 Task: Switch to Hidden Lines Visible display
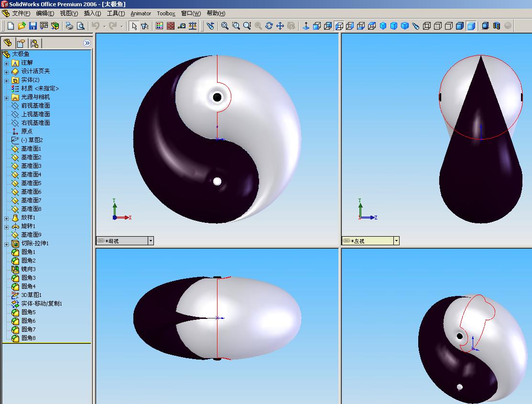pos(438,26)
